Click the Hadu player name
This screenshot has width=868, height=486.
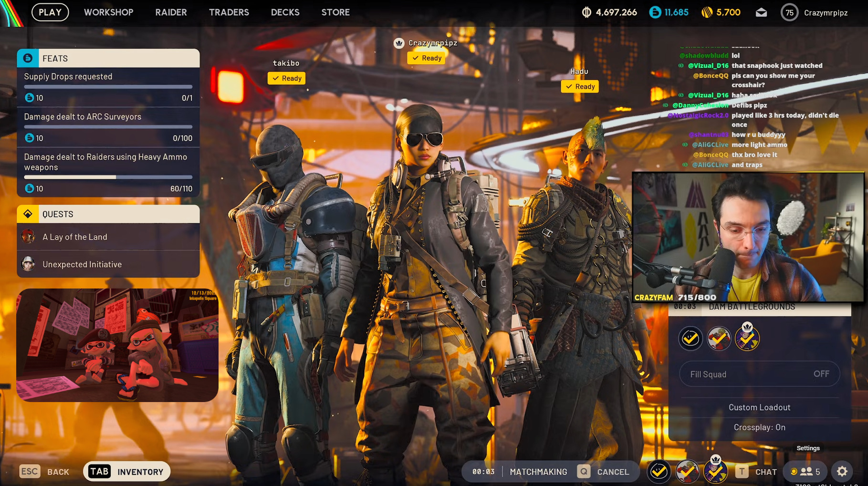[x=579, y=72]
